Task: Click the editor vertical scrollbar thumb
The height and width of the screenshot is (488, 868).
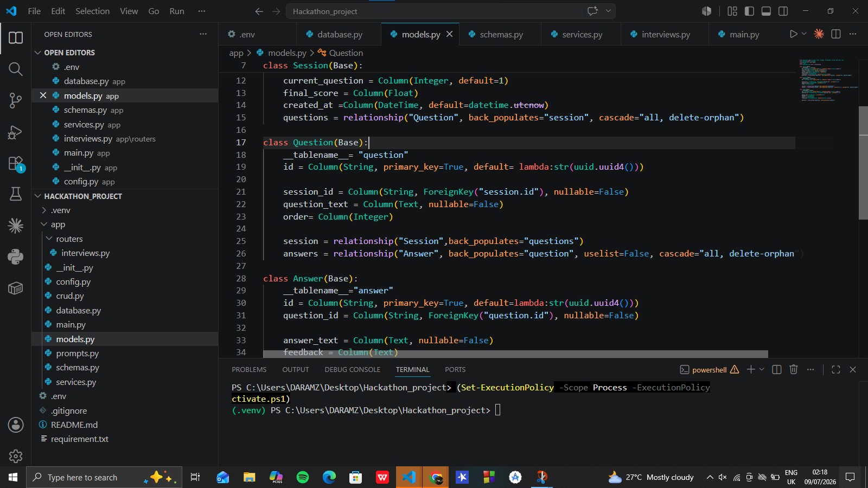Action: (x=863, y=163)
